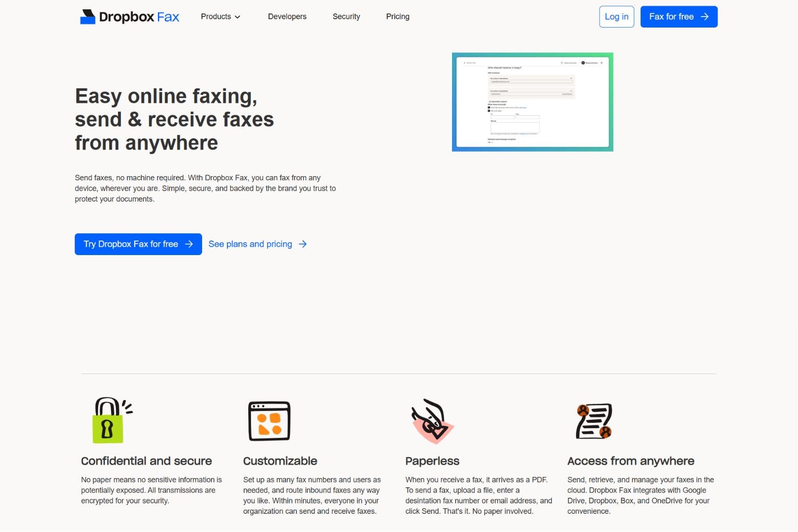Select the Paperless heading
The height and width of the screenshot is (532, 798).
432,461
